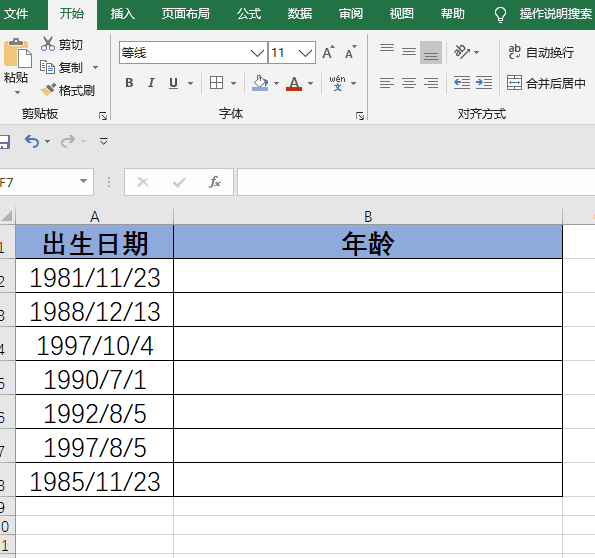Viewport: 595px width, 558px height.
Task: Click inside the formula bar input
Action: [416, 182]
